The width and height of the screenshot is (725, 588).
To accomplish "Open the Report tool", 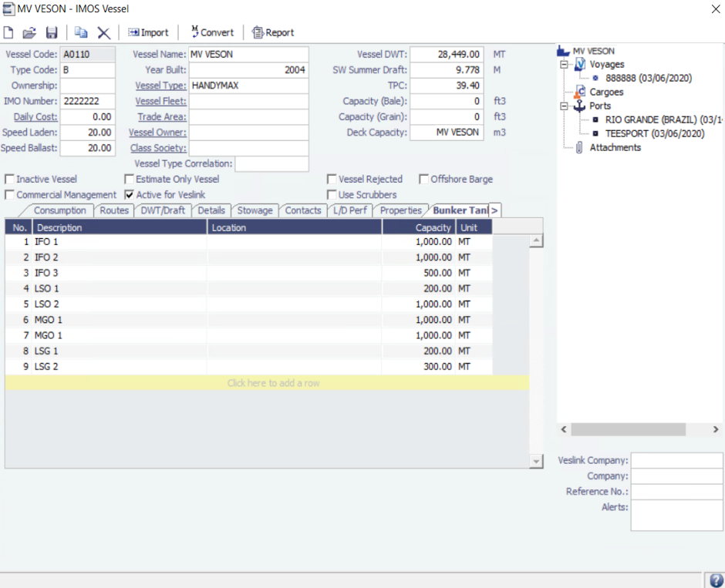I will click(x=272, y=32).
